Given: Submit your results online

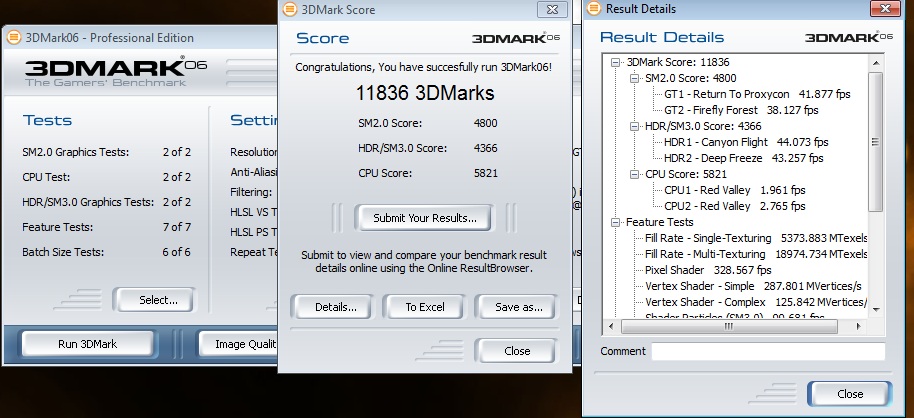Looking at the screenshot, I should coord(424,218).
